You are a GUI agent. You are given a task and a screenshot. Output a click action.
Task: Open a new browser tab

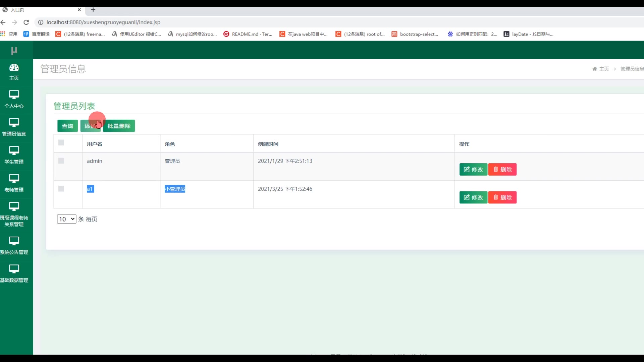coord(93,10)
